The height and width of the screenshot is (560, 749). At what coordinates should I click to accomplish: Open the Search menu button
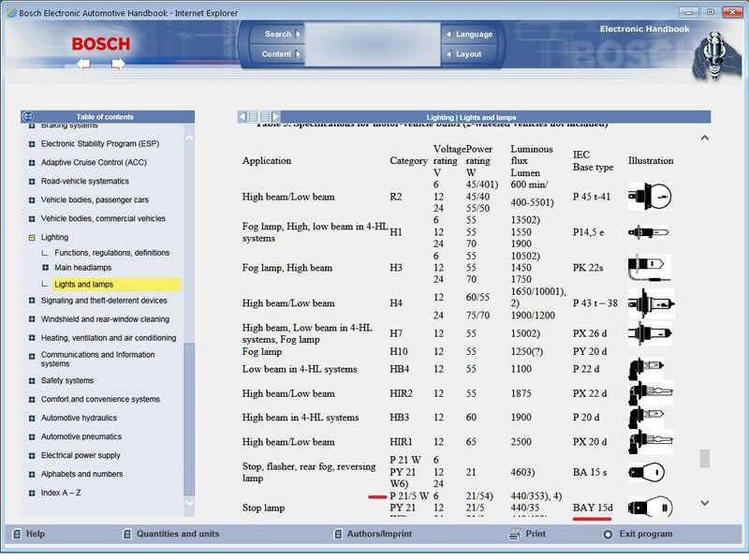coord(283,34)
